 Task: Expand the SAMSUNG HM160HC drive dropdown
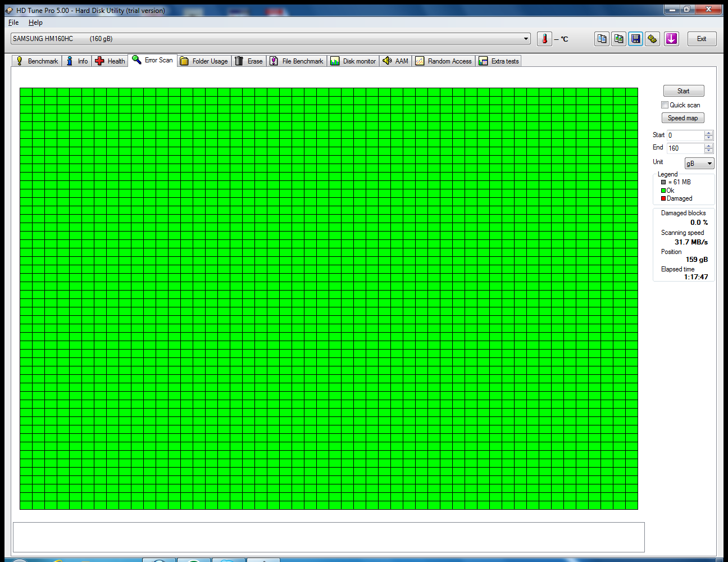(x=526, y=39)
